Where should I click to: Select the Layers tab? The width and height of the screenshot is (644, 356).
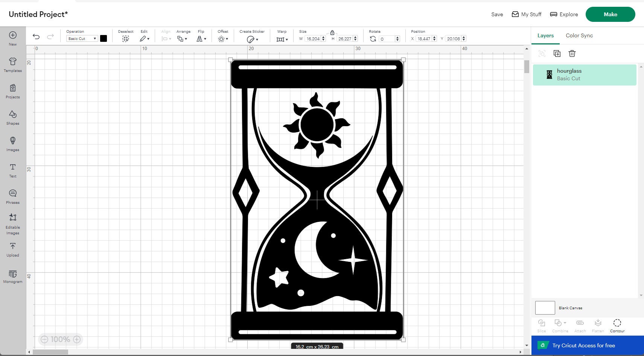(545, 35)
